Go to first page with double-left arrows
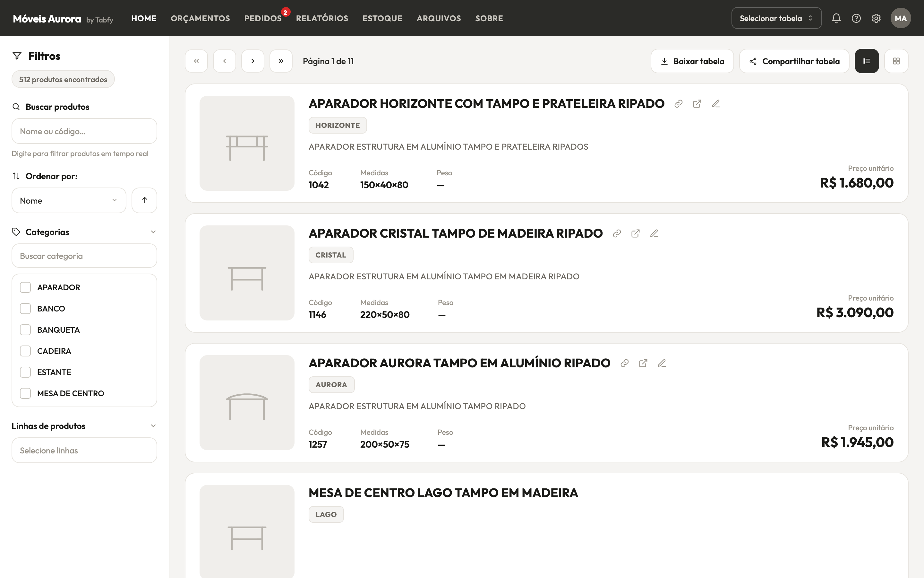Screen dimensions: 924x578 (x=196, y=61)
